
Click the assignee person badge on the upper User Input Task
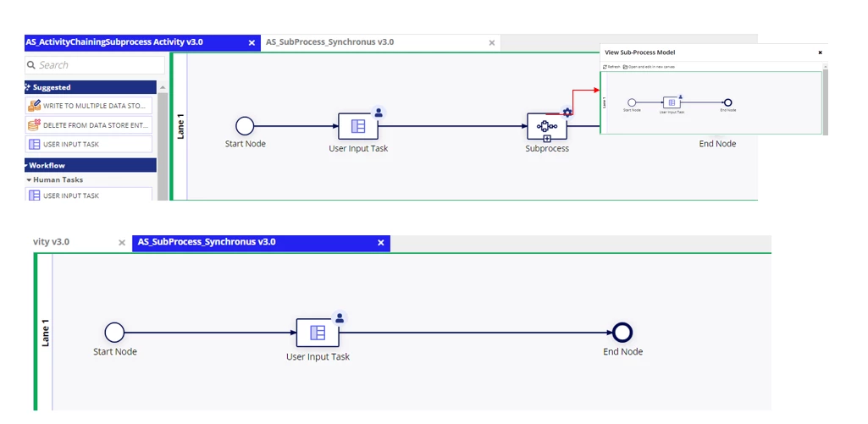coord(379,113)
